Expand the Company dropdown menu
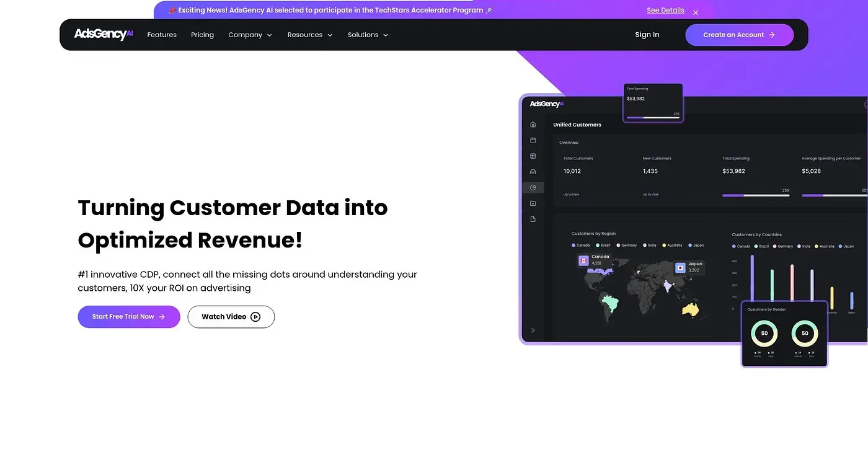The height and width of the screenshot is (452, 868). tap(250, 35)
